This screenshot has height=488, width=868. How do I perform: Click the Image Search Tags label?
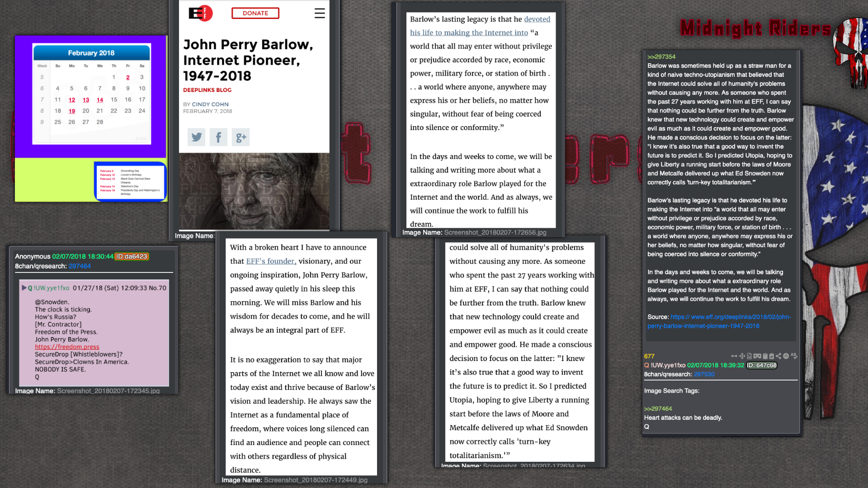(x=672, y=391)
